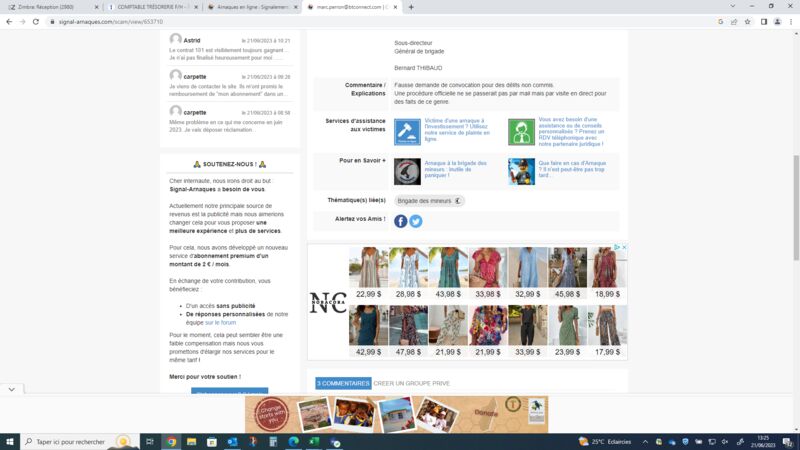Close the ad with the X icon
Screen dimensions: 800x450
(623, 248)
